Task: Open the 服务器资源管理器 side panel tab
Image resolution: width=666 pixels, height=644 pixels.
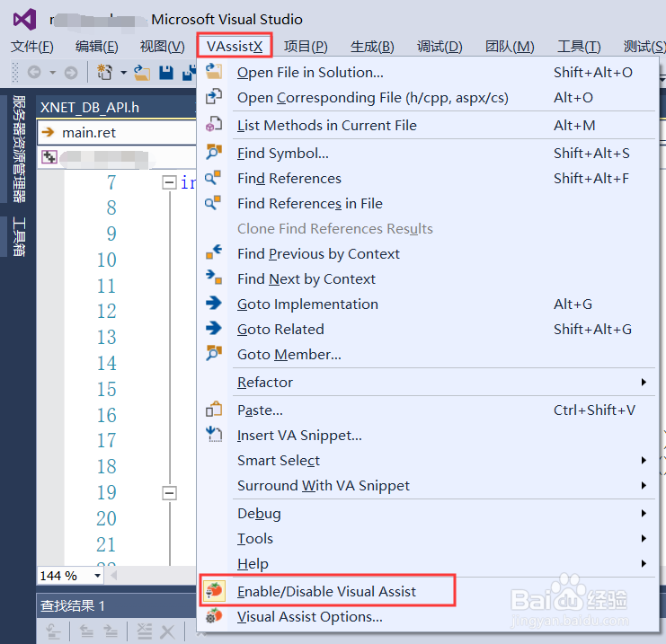Action: click(x=19, y=148)
